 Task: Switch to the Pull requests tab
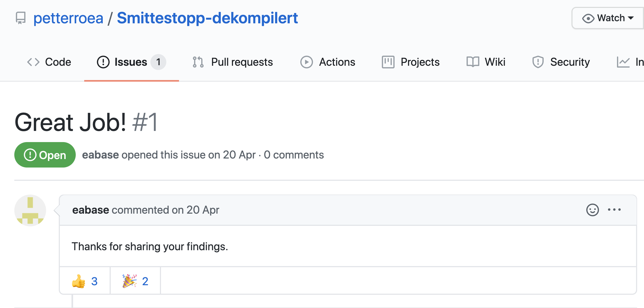pos(241,62)
